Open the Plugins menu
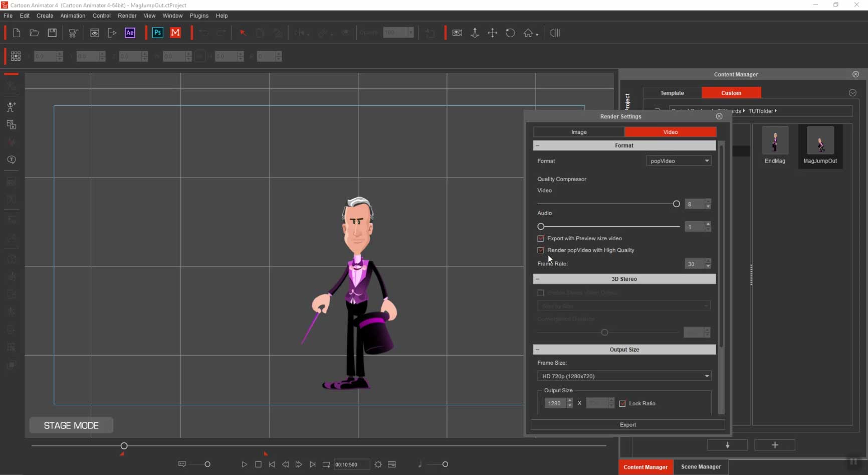 pyautogui.click(x=199, y=16)
